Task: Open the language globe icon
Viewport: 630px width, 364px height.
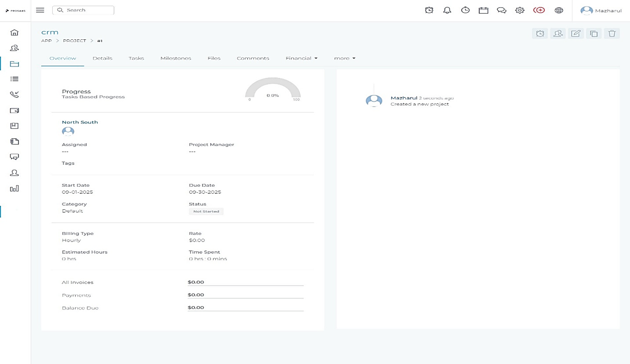Action: [x=559, y=10]
